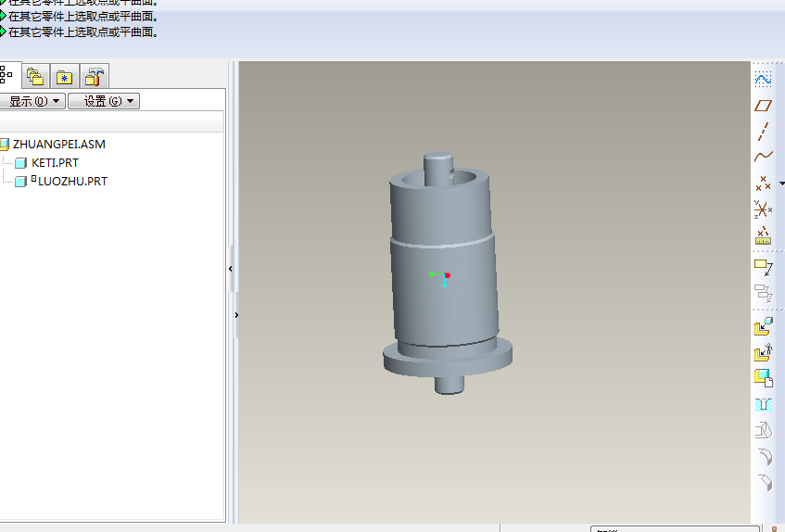This screenshot has height=532, width=785.
Task: Select the datum plane tool
Action: [x=763, y=106]
